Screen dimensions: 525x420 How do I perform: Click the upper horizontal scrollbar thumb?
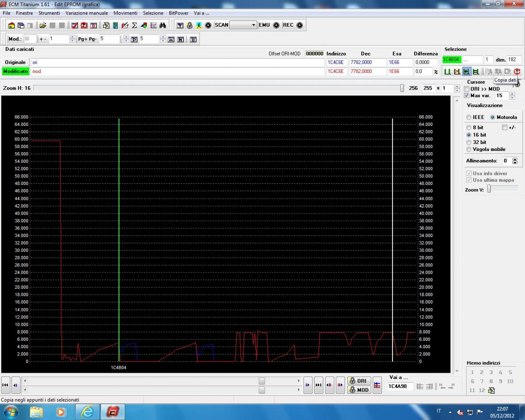pyautogui.click(x=262, y=381)
